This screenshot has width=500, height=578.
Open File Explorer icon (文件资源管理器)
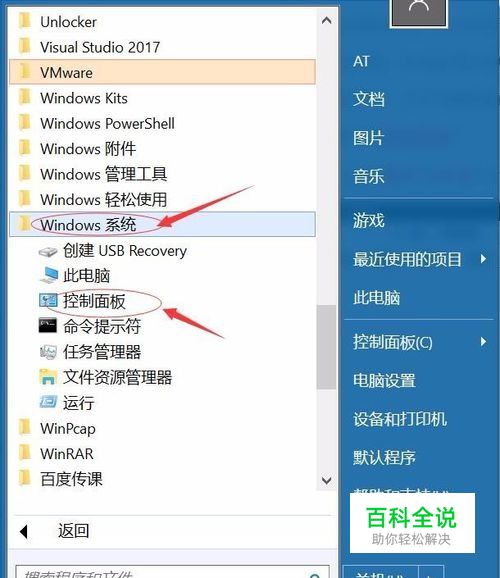[48, 377]
